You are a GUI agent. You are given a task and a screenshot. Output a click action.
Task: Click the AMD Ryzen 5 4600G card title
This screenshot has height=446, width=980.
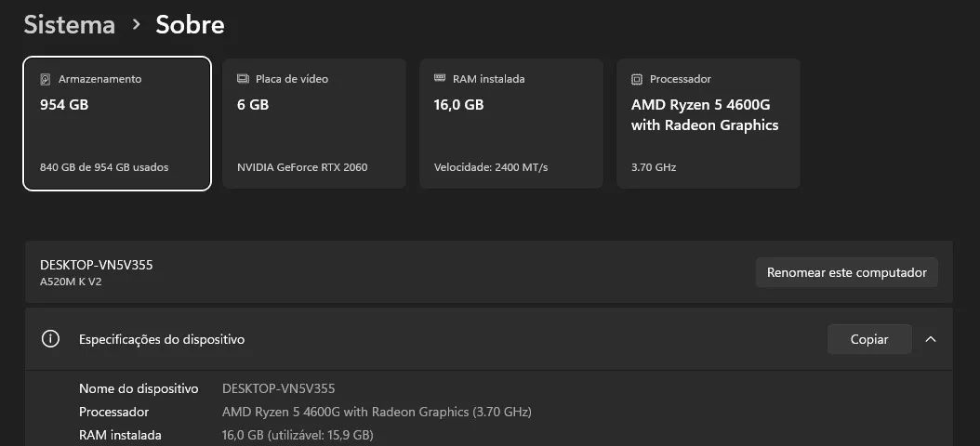coord(705,115)
